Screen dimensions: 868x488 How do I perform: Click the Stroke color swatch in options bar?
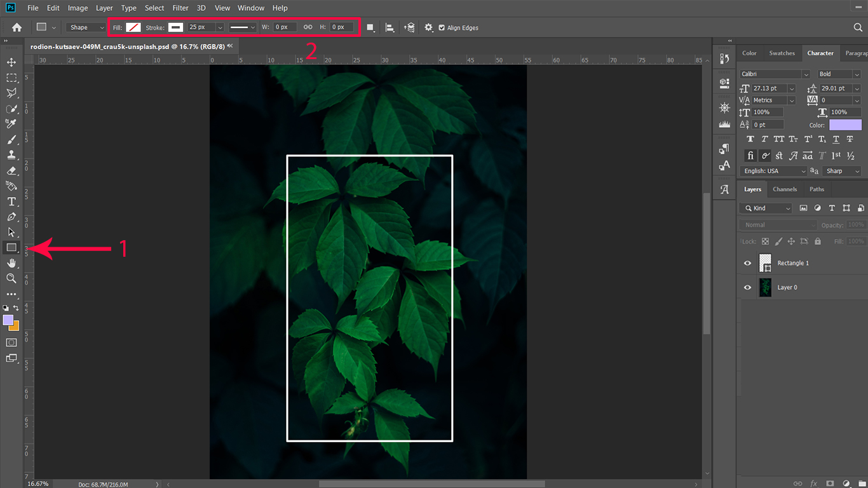pyautogui.click(x=175, y=27)
